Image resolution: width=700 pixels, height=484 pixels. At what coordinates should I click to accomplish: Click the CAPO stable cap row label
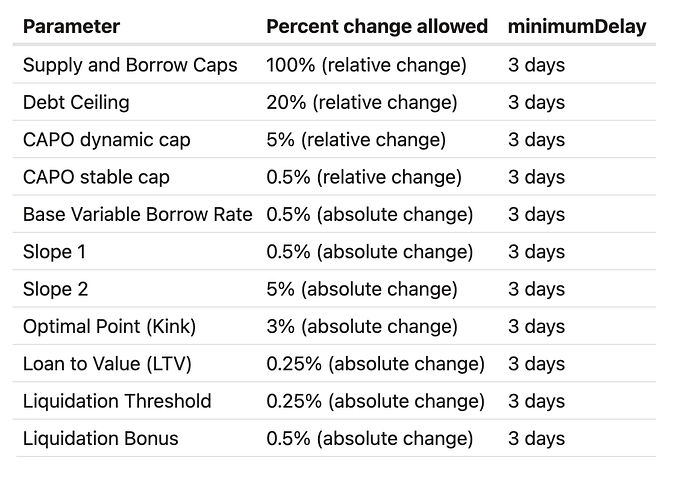tap(96, 177)
